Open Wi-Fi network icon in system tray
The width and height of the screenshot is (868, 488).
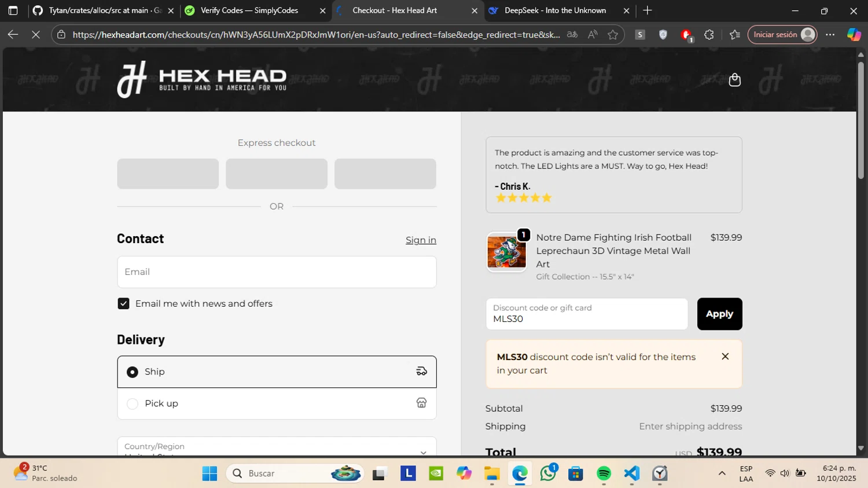pos(770,474)
